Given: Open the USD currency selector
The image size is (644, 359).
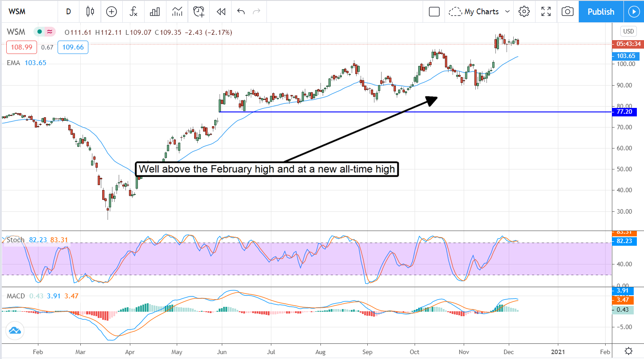Looking at the screenshot, I should 628,31.
